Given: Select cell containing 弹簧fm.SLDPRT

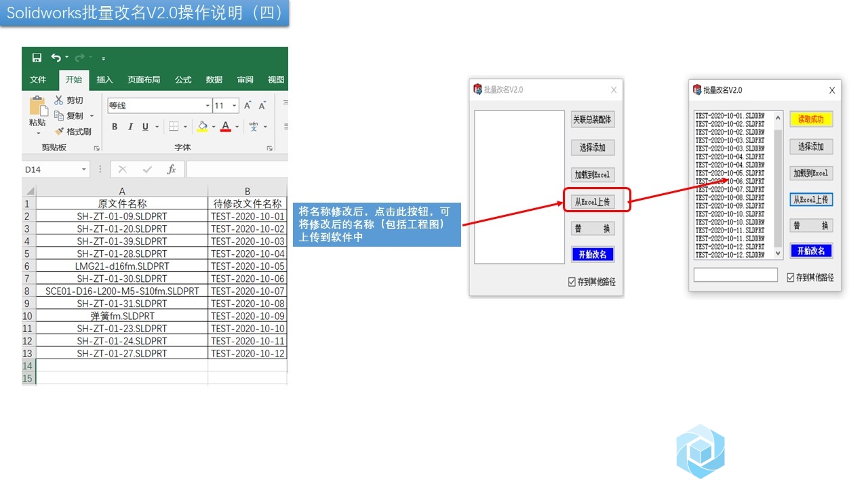Looking at the screenshot, I should pos(122,316).
